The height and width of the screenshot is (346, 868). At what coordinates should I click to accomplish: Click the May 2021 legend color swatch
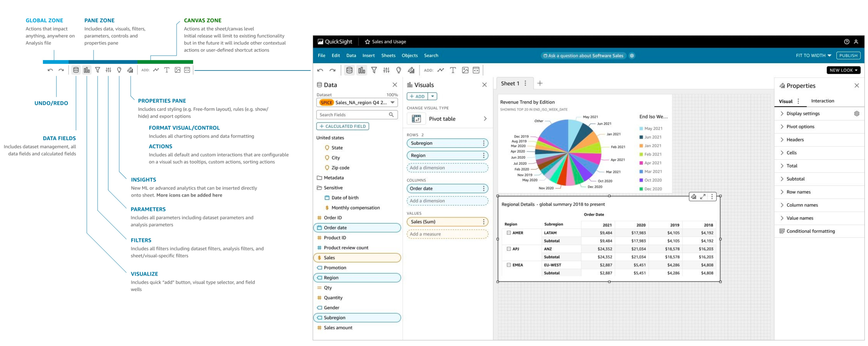tap(641, 129)
